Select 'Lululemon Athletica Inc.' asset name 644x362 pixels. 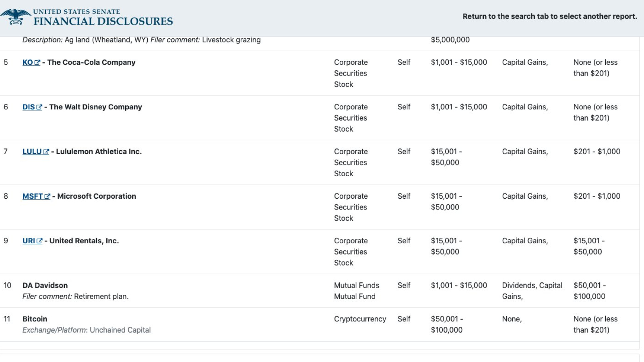[99, 152]
